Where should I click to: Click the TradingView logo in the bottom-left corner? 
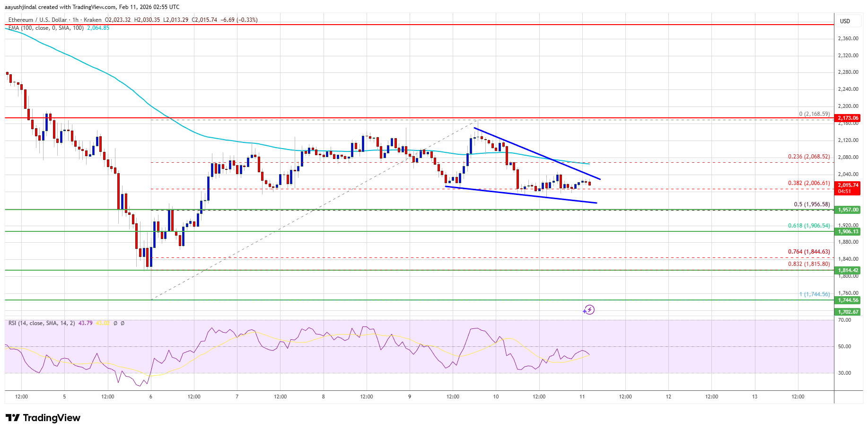pos(42,418)
